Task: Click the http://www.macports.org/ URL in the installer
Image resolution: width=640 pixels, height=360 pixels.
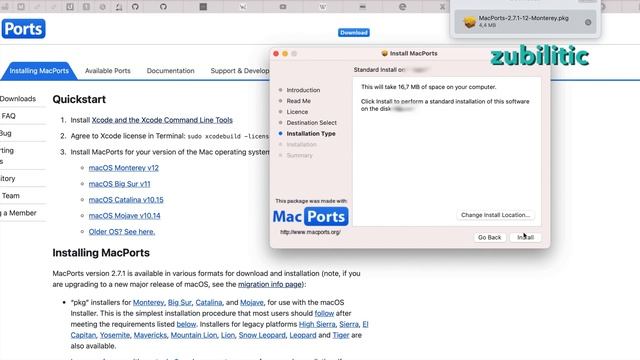Action: (x=310, y=232)
